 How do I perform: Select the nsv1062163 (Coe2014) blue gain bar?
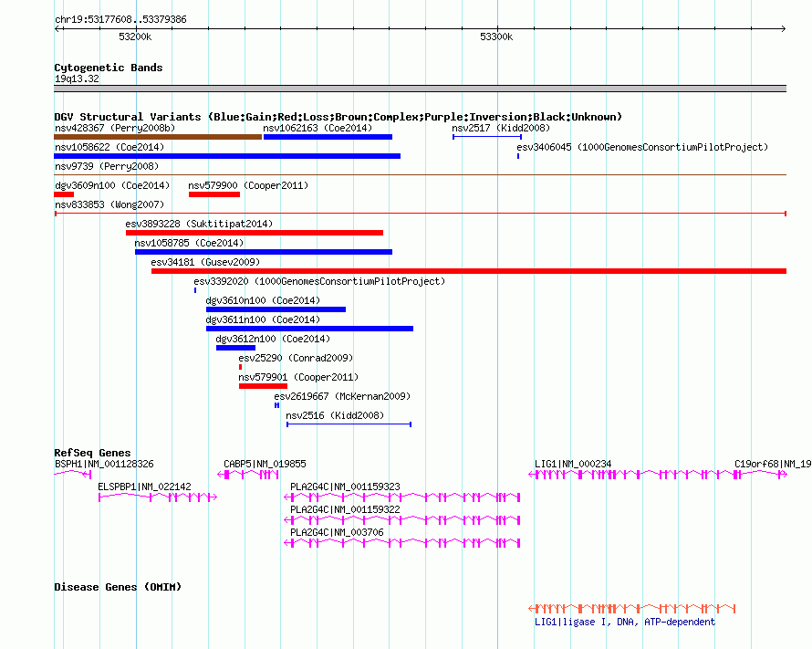pyautogui.click(x=328, y=137)
